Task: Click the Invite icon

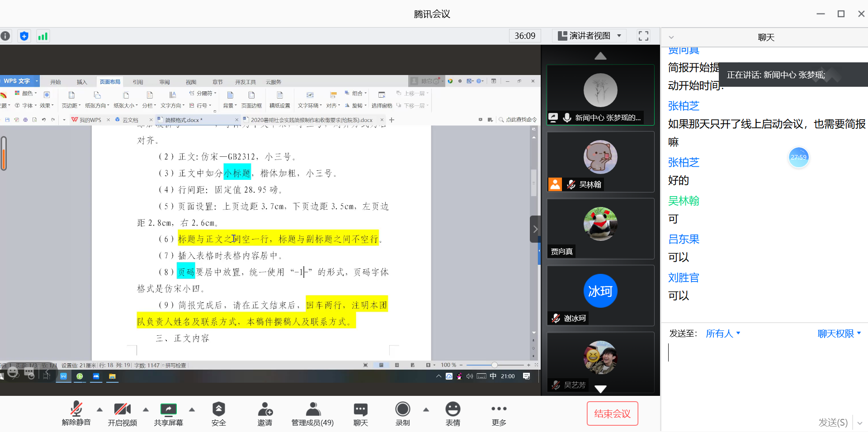Action: click(x=265, y=413)
